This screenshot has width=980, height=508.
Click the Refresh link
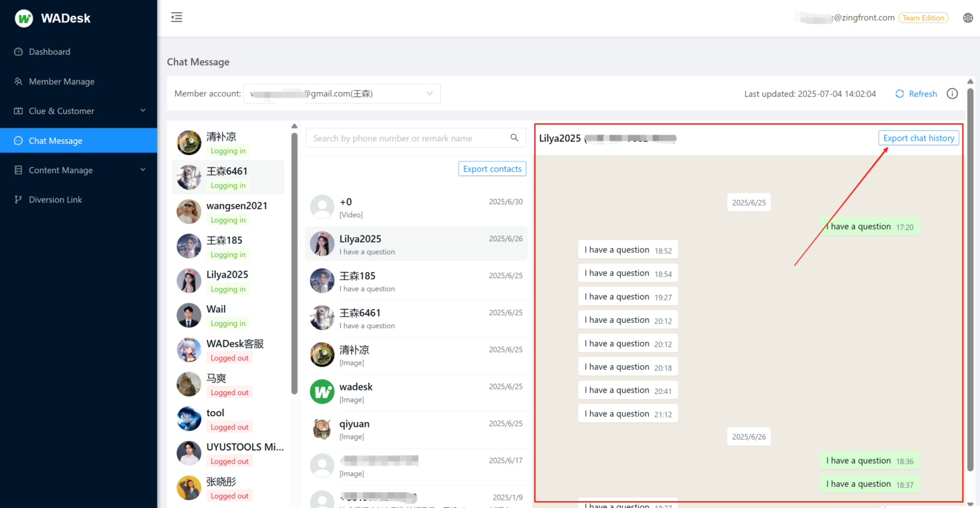click(916, 94)
